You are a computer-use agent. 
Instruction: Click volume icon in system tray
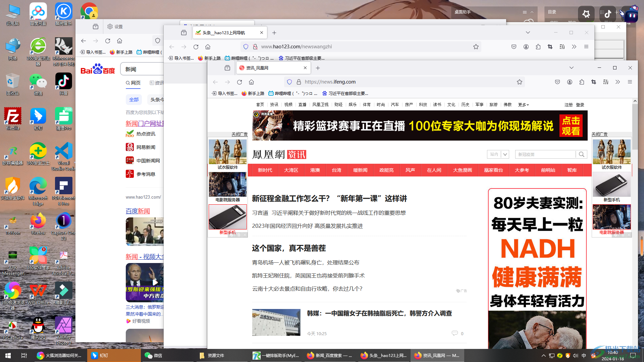pos(576,356)
